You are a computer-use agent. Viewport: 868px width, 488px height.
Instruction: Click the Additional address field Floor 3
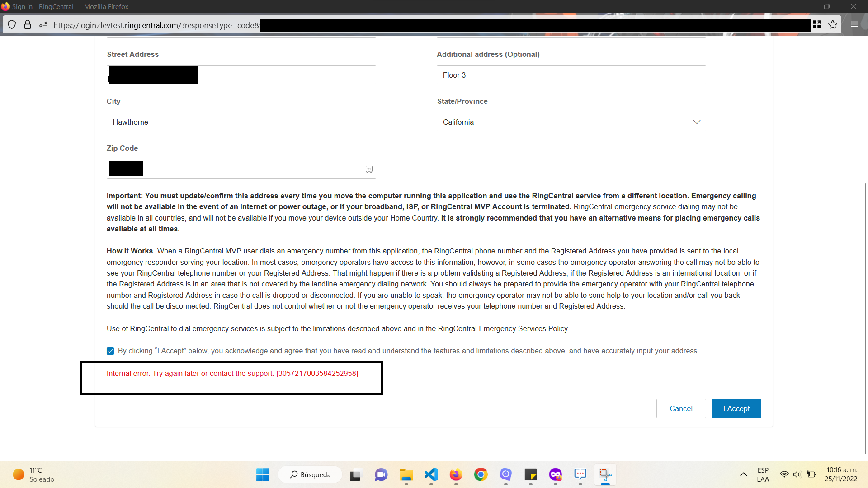point(571,75)
